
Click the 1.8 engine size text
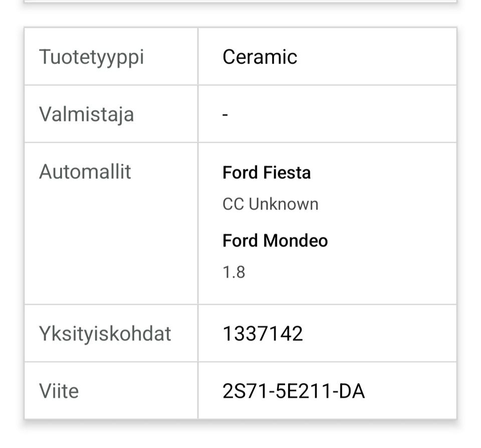tap(233, 272)
